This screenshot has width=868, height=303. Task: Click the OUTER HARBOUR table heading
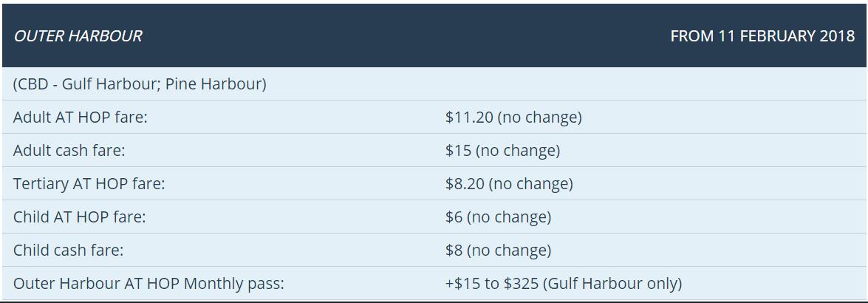pos(78,36)
